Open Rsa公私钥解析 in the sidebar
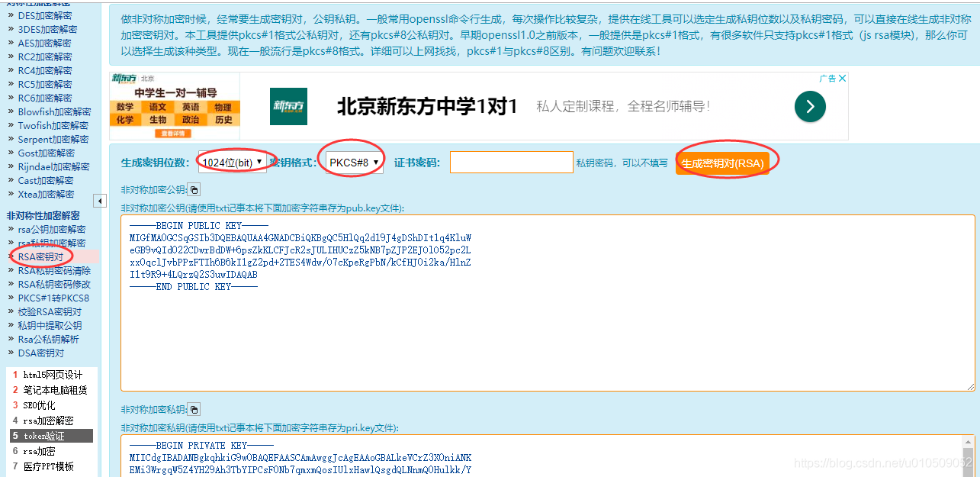Screen dimensions: 980x477 pos(48,339)
